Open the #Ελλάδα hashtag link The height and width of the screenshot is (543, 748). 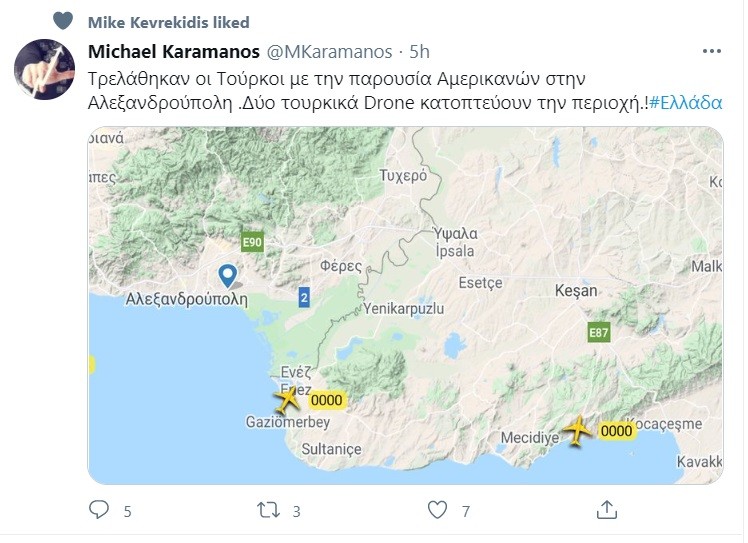685,102
